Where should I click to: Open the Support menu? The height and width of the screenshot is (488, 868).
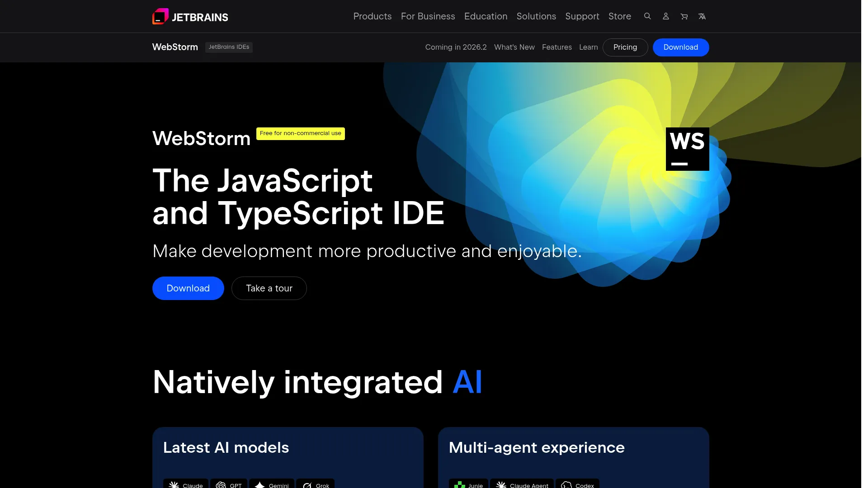click(582, 16)
